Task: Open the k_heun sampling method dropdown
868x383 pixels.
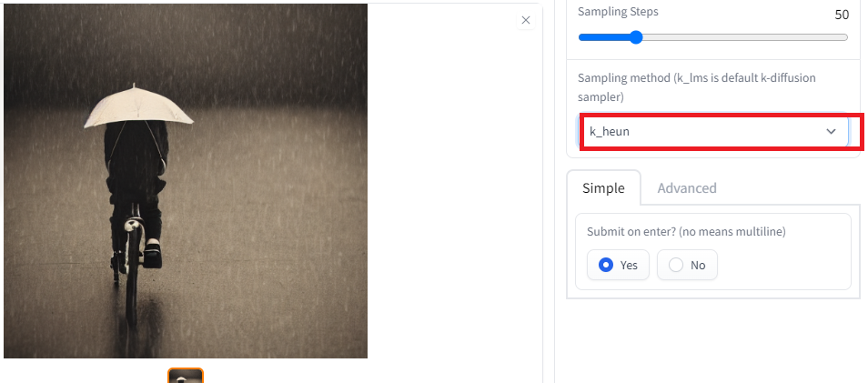Action: (713, 132)
